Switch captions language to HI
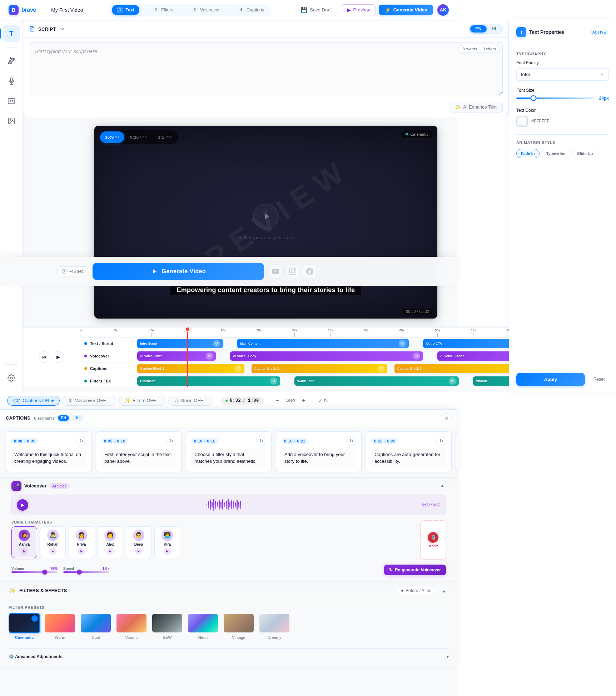 [78, 418]
